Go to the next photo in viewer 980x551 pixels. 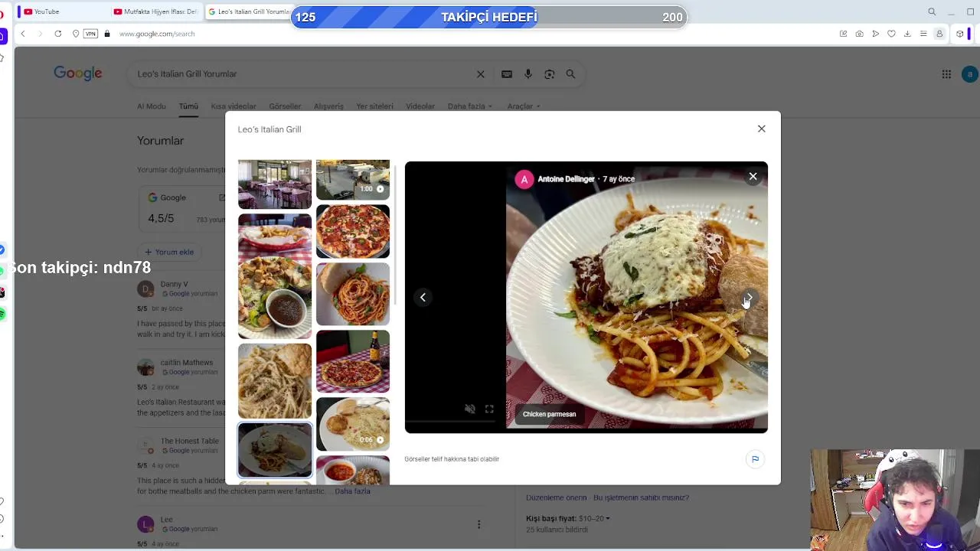tap(749, 297)
